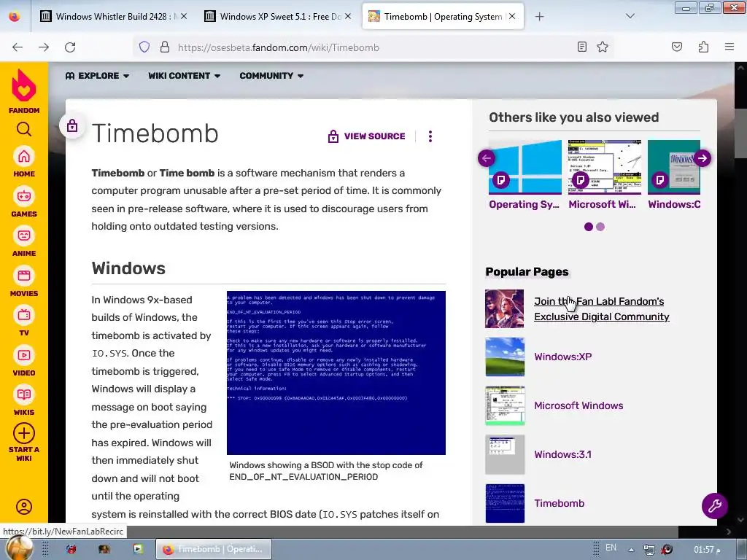The image size is (747, 560).
Task: Open Microsoft Wi... carousel card
Action: point(604,175)
